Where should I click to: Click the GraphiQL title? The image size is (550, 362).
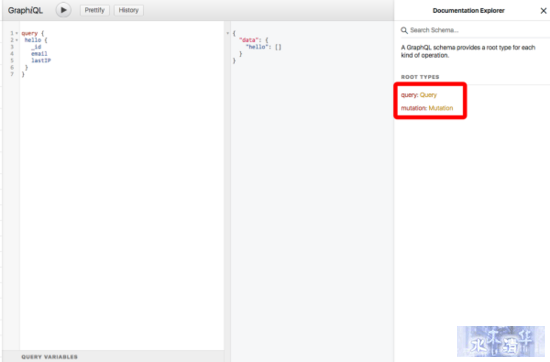coord(25,11)
